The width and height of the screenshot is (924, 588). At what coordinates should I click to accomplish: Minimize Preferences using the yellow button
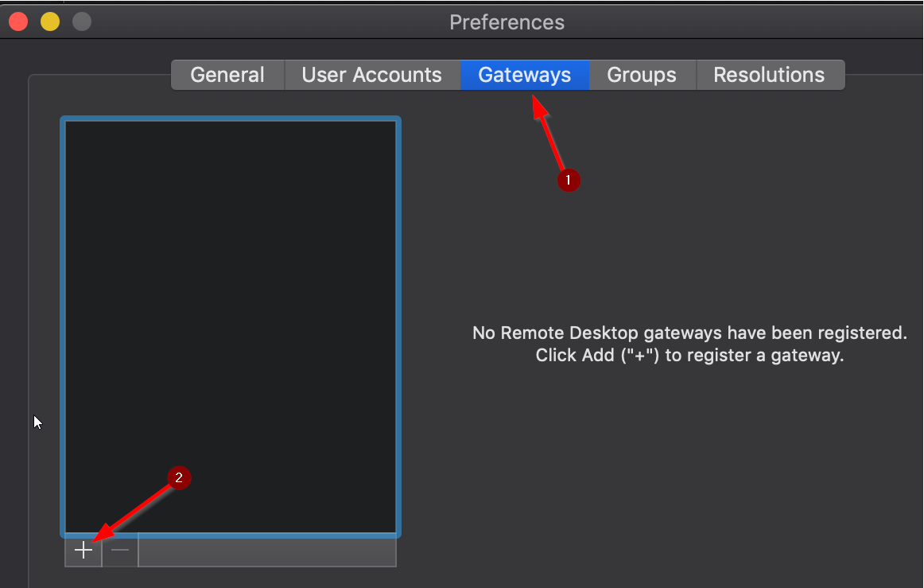(50, 21)
